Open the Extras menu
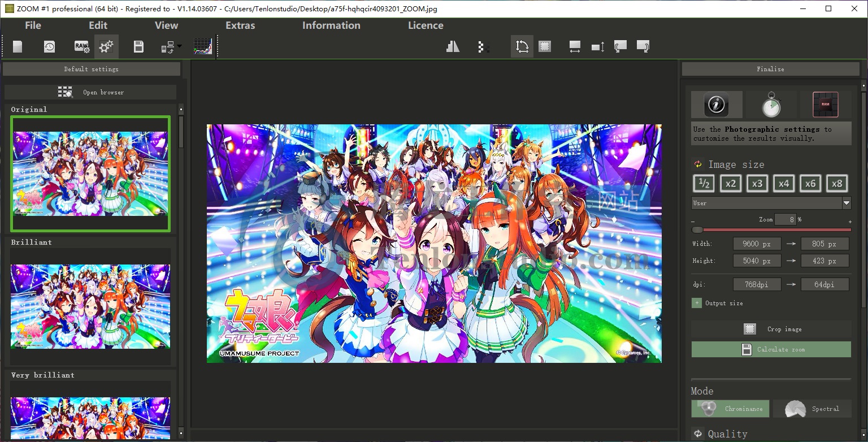 240,25
